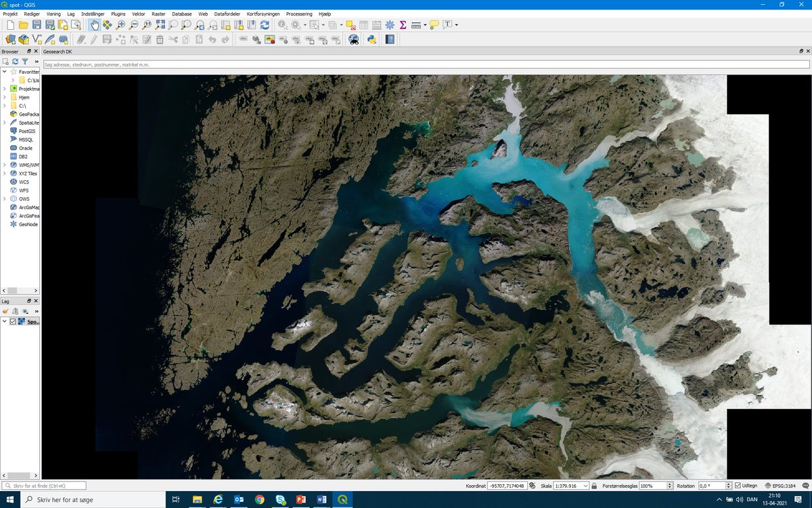Open an existing project from the toolbar
The width and height of the screenshot is (812, 508).
click(23, 24)
